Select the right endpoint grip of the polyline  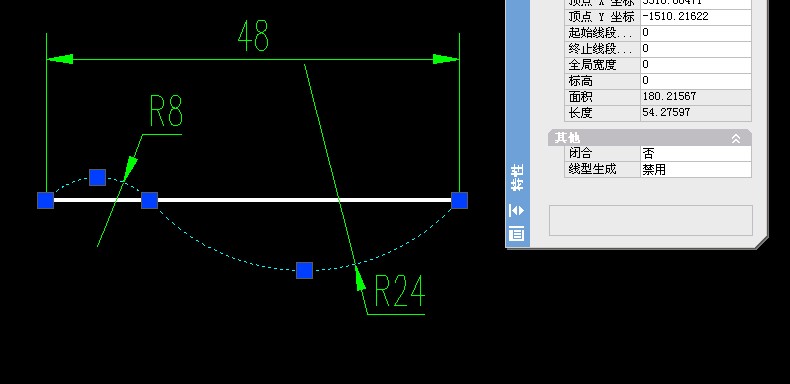[459, 200]
